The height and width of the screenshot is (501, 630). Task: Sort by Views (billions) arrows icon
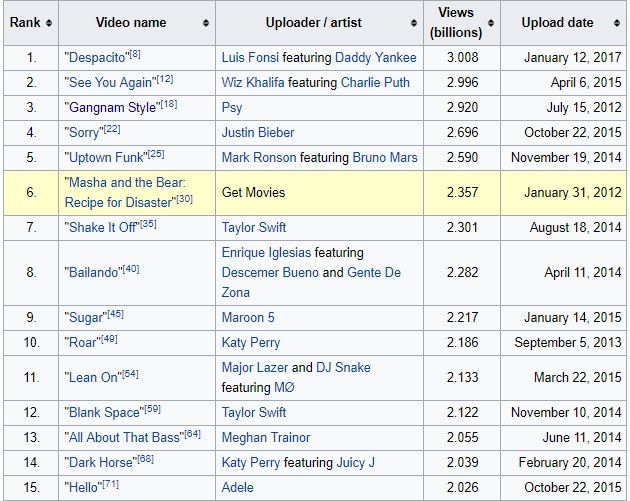point(491,23)
